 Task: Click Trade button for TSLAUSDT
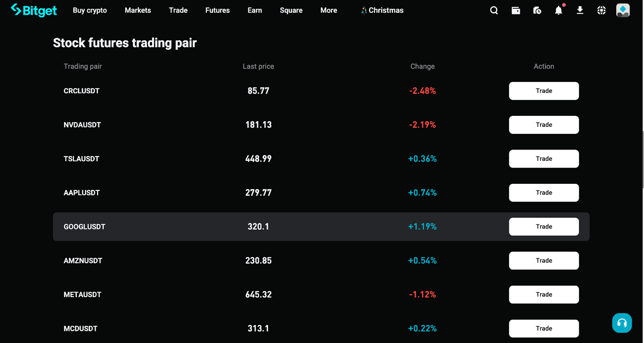pyautogui.click(x=544, y=159)
